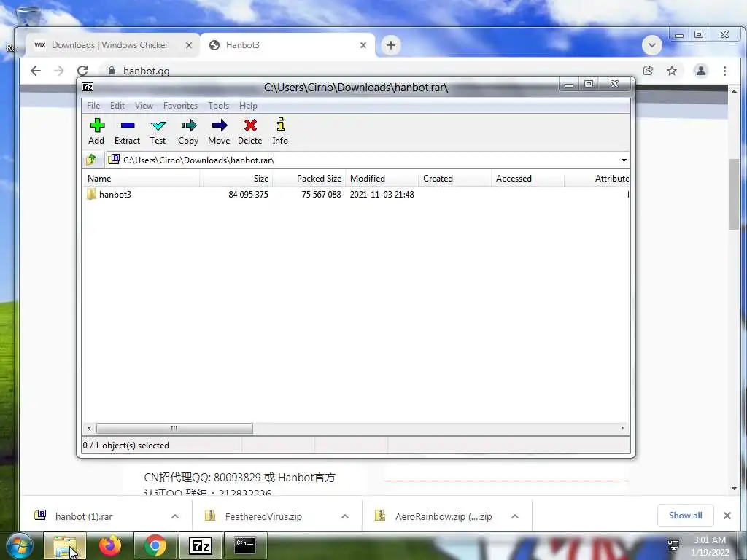Screen dimensions: 747x560
Task: Open the View menu
Action: click(x=144, y=105)
